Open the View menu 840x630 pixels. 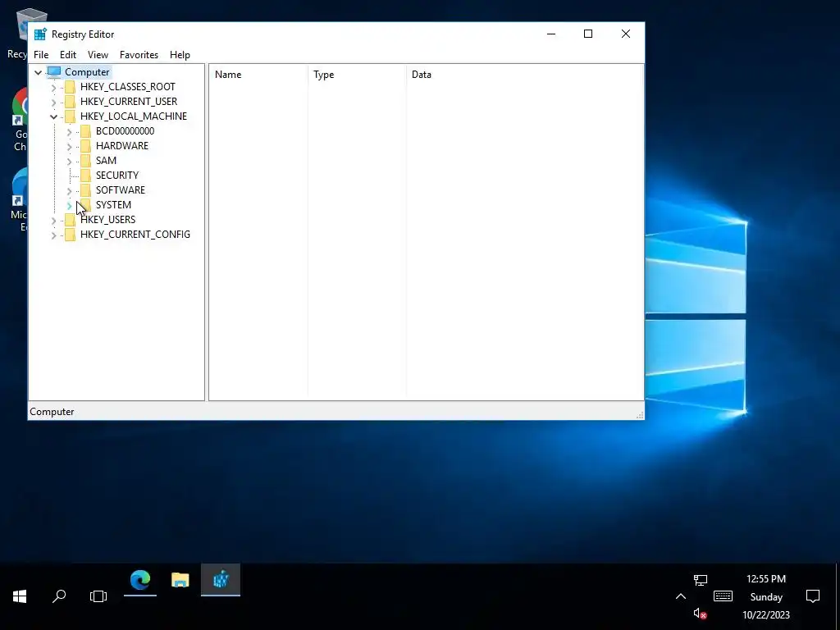point(98,55)
